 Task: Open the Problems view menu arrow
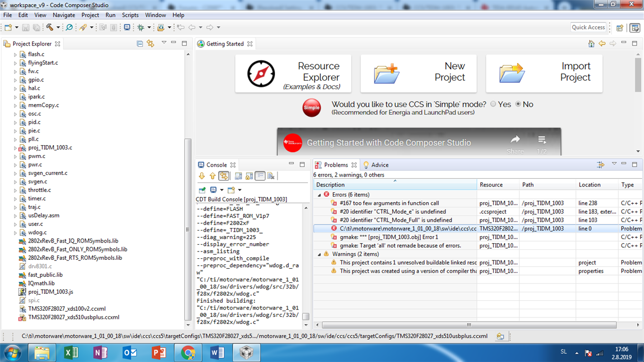pos(614,164)
